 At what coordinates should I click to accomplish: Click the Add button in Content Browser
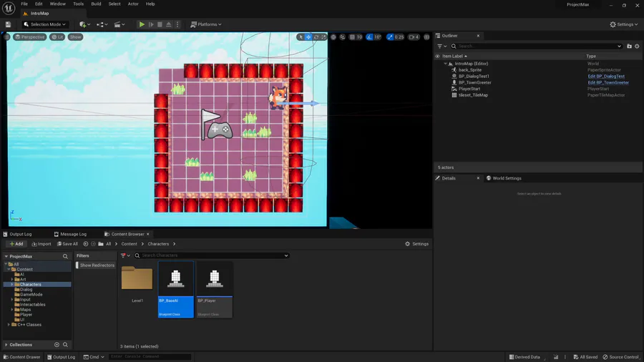[16, 244]
